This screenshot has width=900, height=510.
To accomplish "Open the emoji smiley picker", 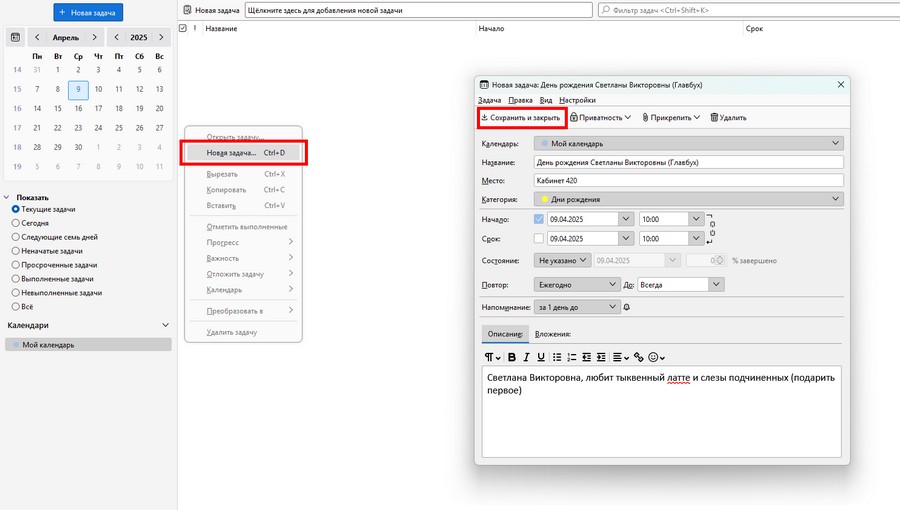I will click(x=656, y=357).
